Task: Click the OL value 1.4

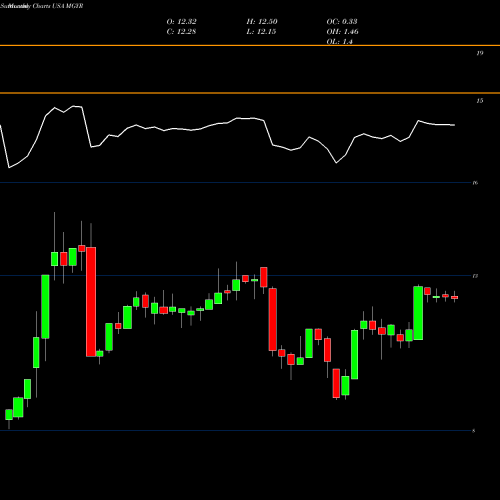Action: tap(347, 42)
